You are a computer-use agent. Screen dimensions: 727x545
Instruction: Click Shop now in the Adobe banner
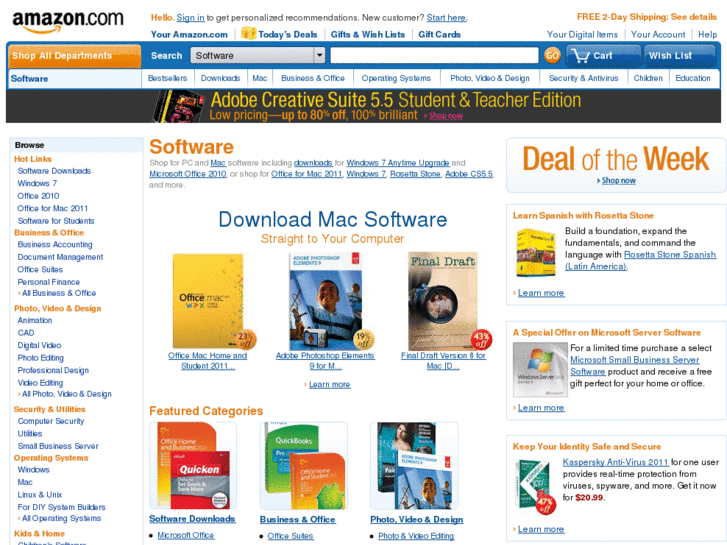[x=446, y=116]
